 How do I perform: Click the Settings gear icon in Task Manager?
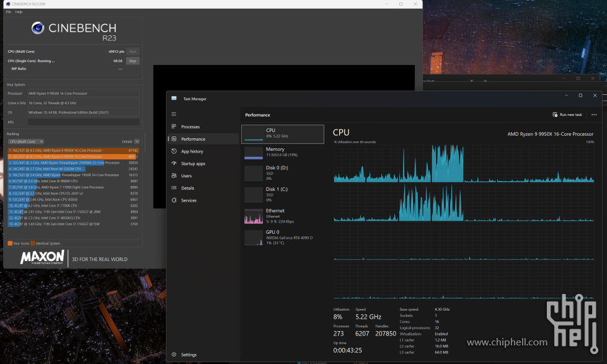[174, 354]
